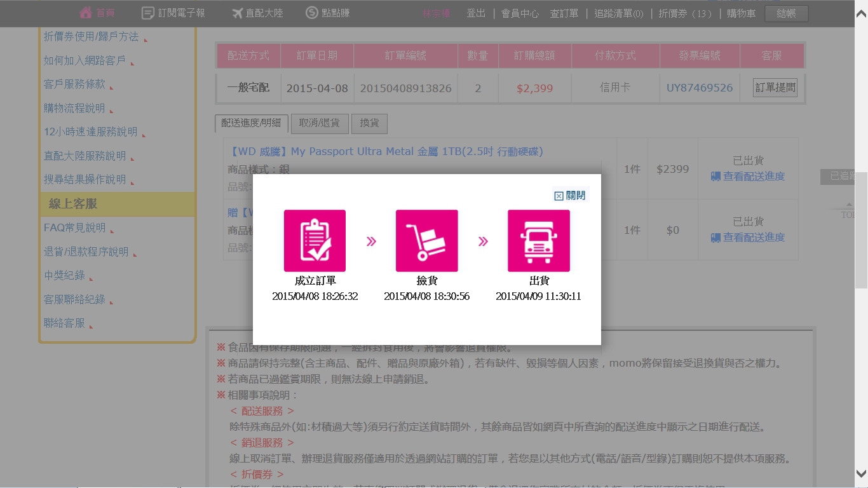Open 購物流程說明 sidebar link
Image resolution: width=868 pixels, height=488 pixels.
tap(74, 109)
